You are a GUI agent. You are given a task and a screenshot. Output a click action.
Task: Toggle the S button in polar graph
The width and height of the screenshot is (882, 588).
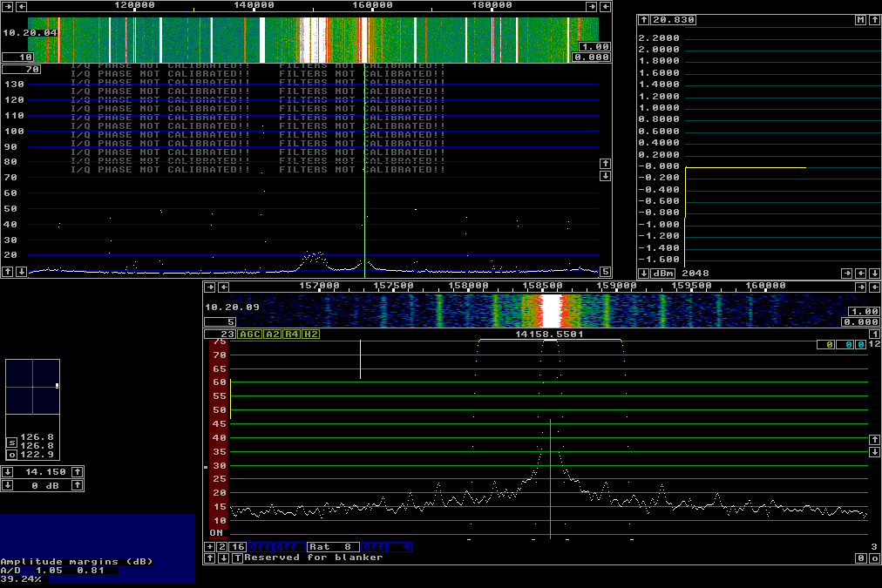pyautogui.click(x=12, y=443)
